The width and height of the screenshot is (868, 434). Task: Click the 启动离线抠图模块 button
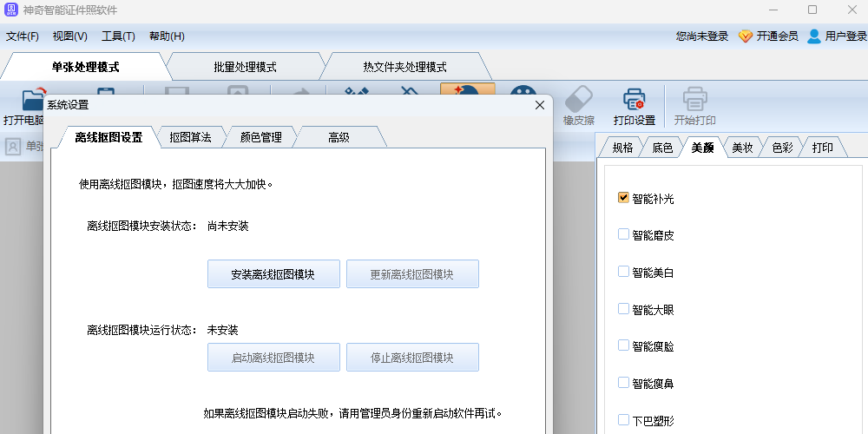273,358
